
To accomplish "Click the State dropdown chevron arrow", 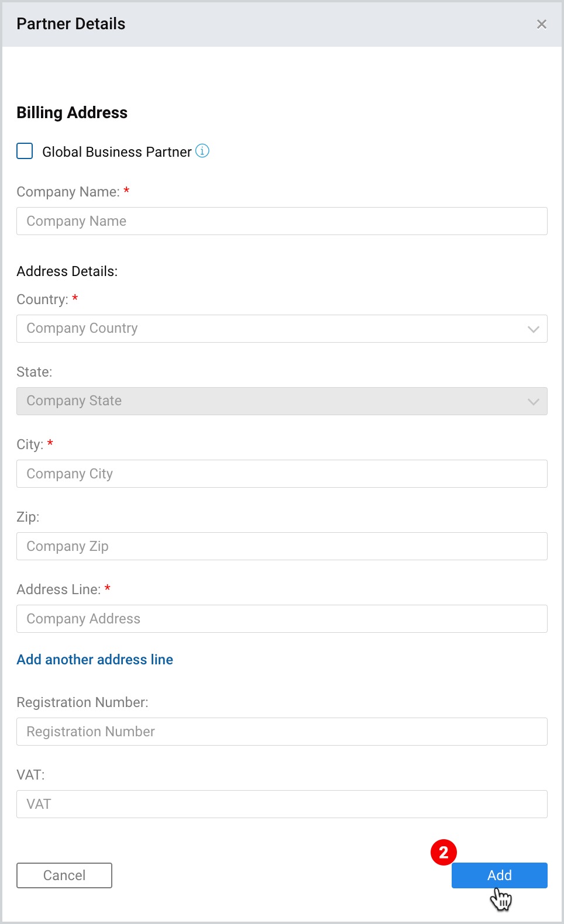I will tap(533, 402).
